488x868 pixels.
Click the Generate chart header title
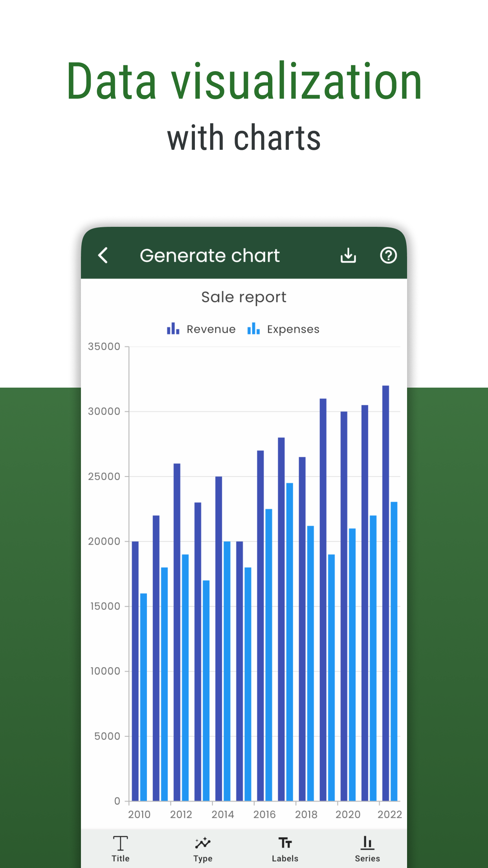(210, 256)
